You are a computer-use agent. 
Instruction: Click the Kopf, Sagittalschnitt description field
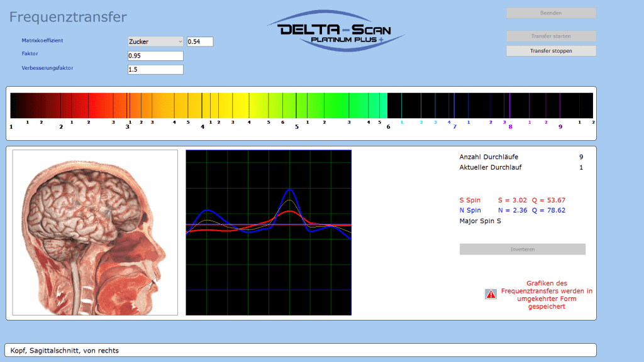(301, 350)
